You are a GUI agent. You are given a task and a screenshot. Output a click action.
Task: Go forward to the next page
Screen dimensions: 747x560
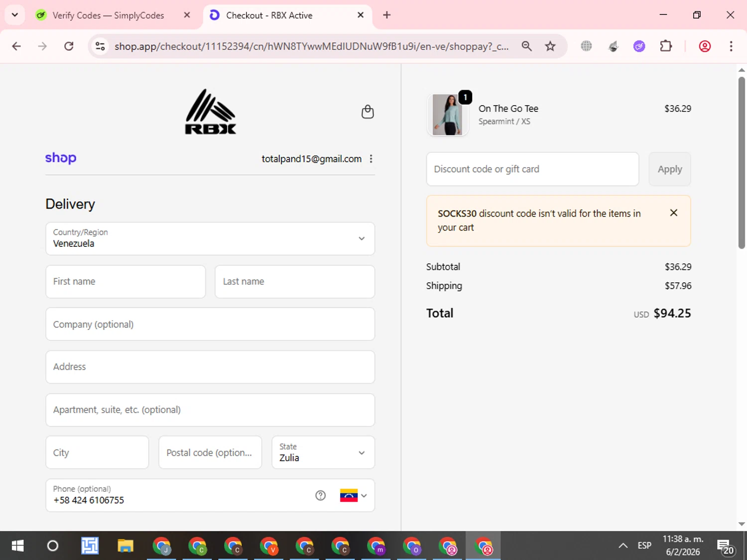point(42,46)
